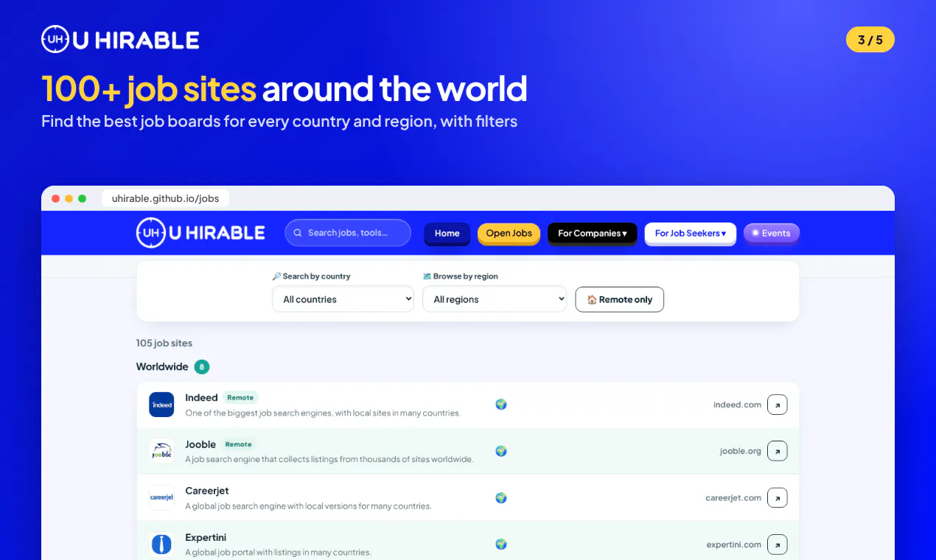This screenshot has width=936, height=560.
Task: Click the Expertini tie logo icon
Action: tap(161, 545)
